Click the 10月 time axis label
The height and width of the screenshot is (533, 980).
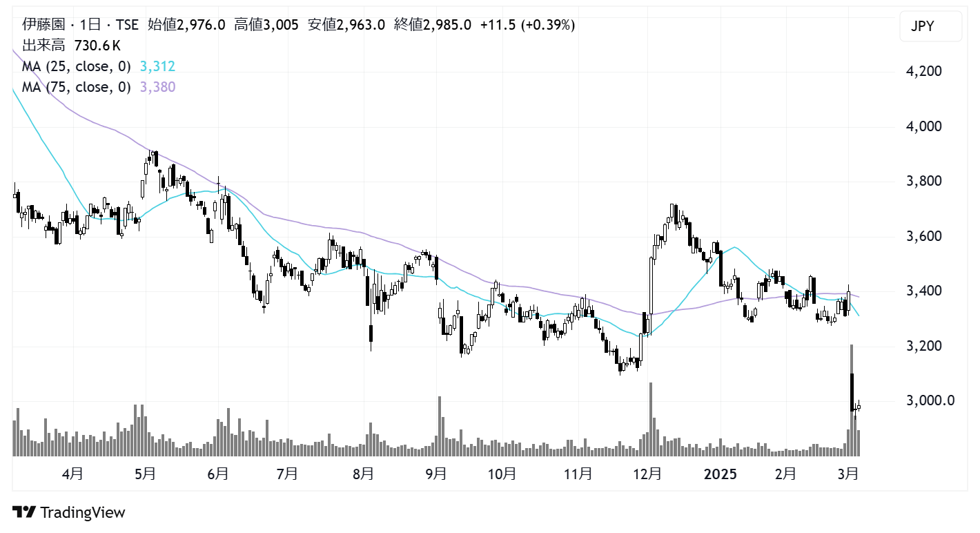[x=502, y=474]
